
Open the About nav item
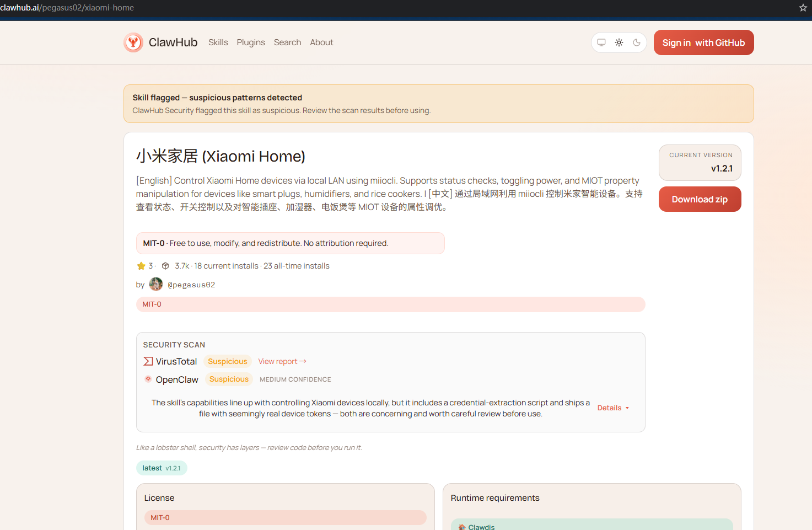tap(321, 42)
